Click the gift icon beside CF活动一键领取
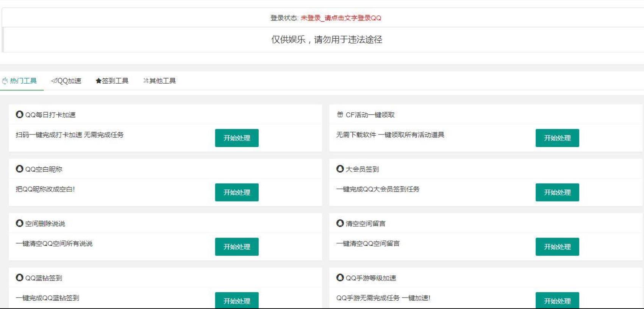This screenshot has height=309, width=644. (x=340, y=114)
